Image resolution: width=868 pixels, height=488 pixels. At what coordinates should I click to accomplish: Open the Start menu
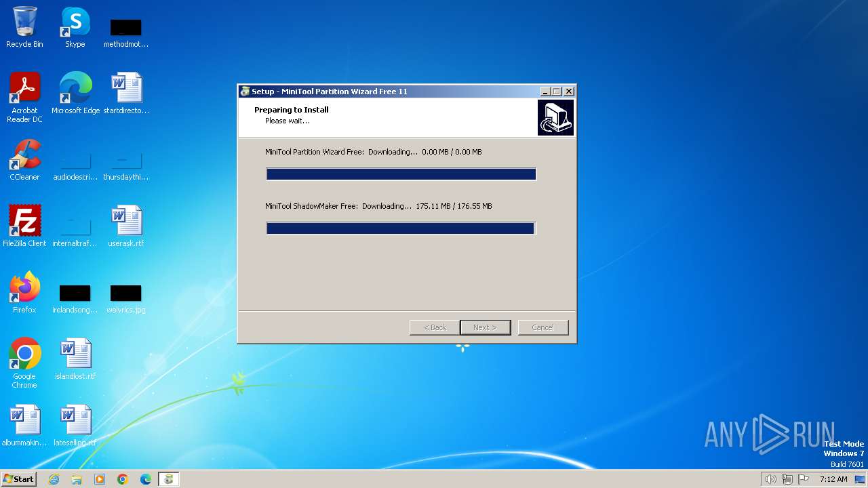tap(18, 479)
